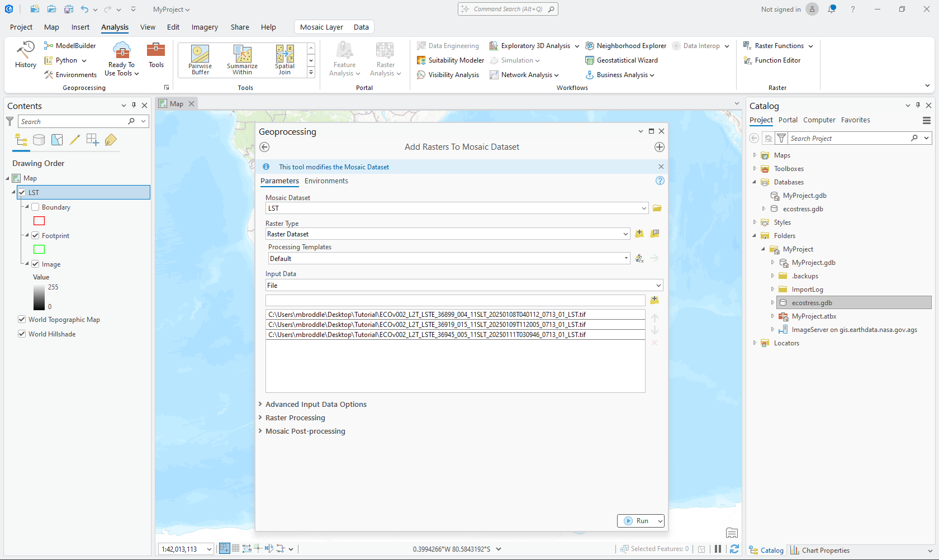
Task: Switch to the Environments tab
Action: click(326, 181)
